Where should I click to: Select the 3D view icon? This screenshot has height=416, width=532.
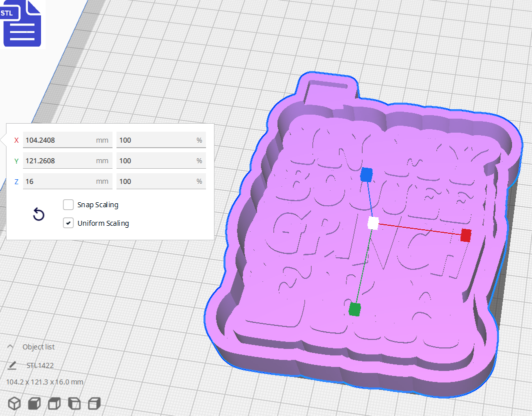[x=13, y=403]
